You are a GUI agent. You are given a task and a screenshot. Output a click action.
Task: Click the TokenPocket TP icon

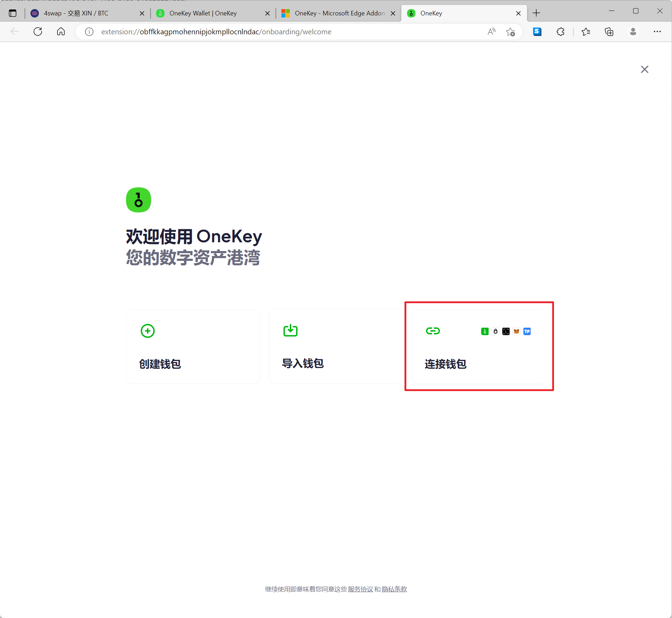tap(527, 331)
